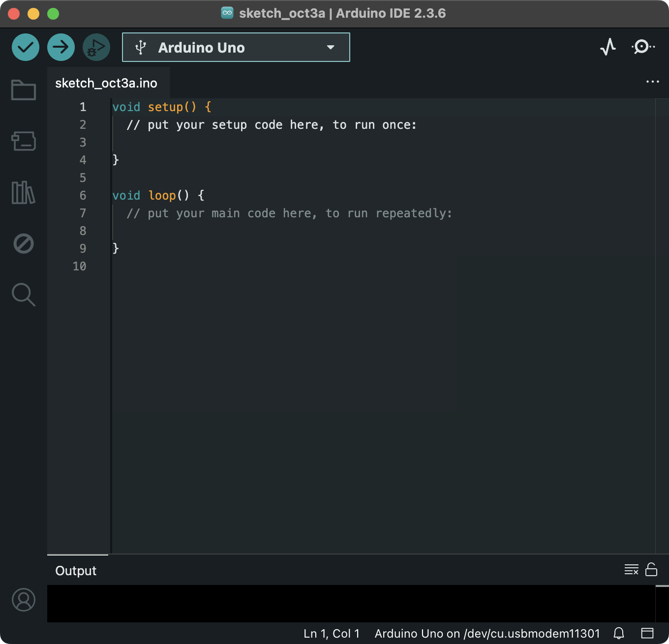Click the USB icon in the board selector

141,48
